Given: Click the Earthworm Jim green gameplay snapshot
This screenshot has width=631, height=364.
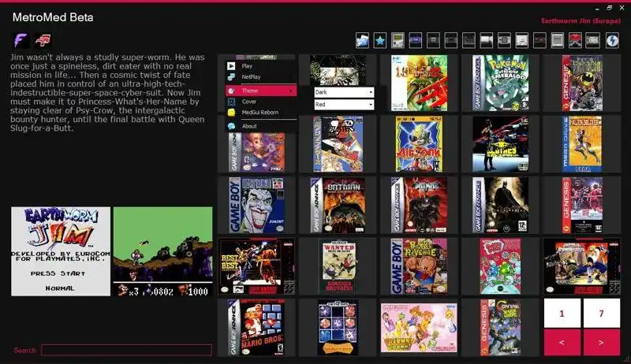Looking at the screenshot, I should (x=162, y=251).
